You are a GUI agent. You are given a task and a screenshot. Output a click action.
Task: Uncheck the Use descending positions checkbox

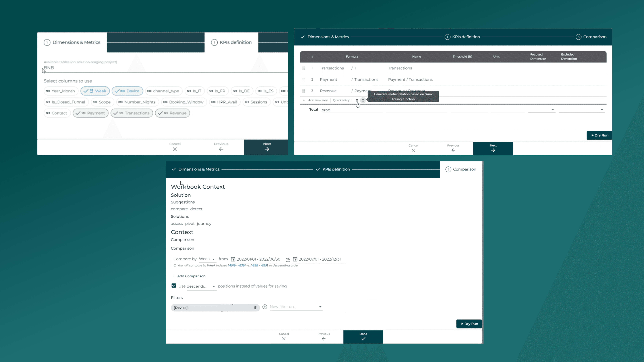(174, 286)
